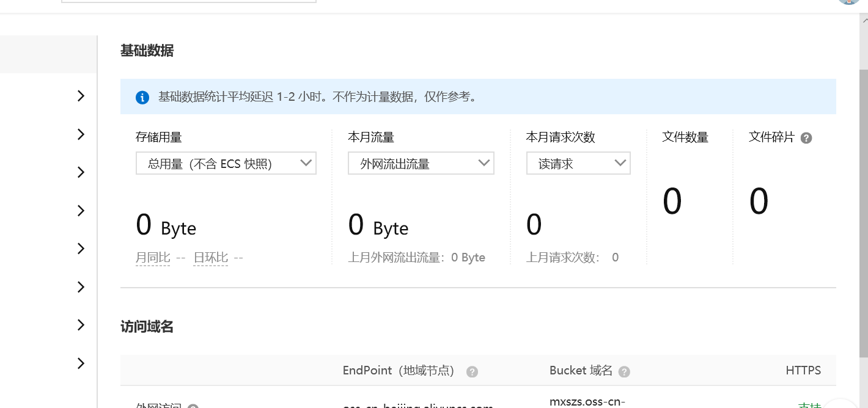Open the 读请求 request type dropdown
This screenshot has height=408, width=868.
(578, 164)
